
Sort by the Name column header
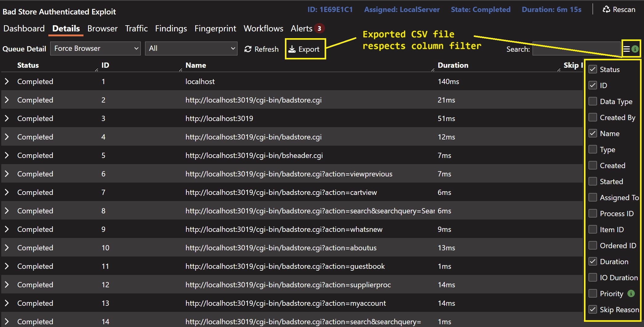[x=196, y=65]
